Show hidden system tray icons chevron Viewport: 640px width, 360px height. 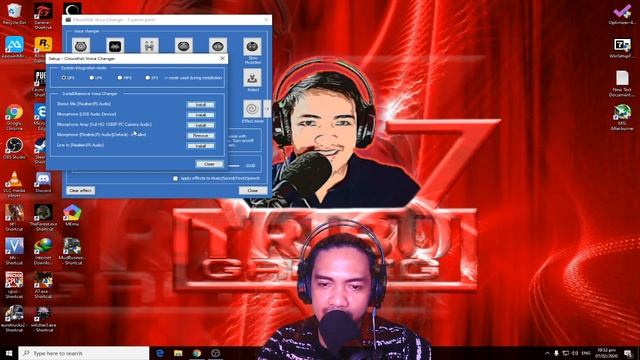coord(547,353)
